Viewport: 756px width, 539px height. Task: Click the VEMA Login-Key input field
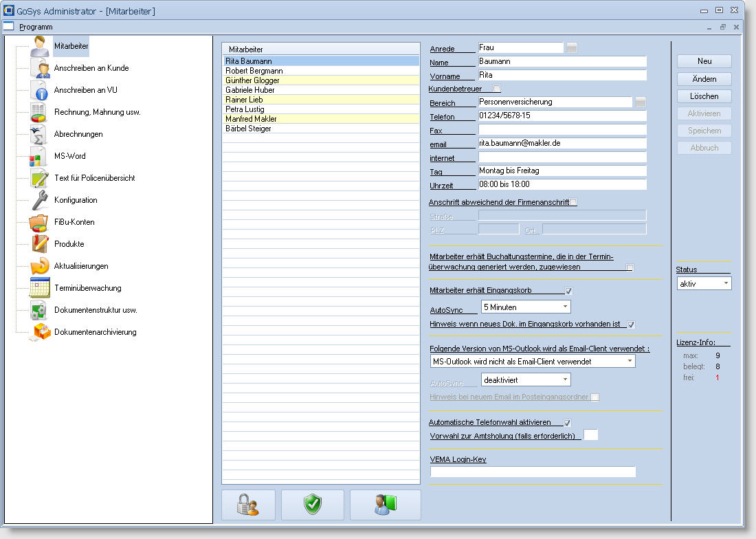tap(533, 472)
